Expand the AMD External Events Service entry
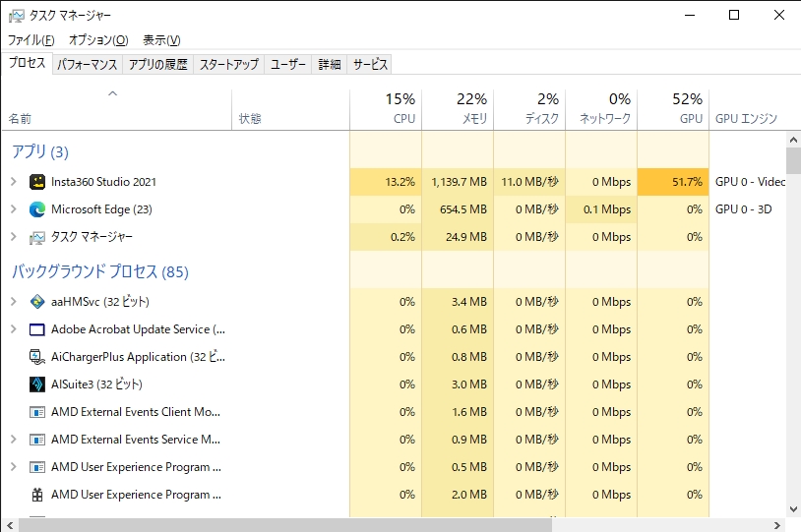801x532 pixels. coord(13,440)
